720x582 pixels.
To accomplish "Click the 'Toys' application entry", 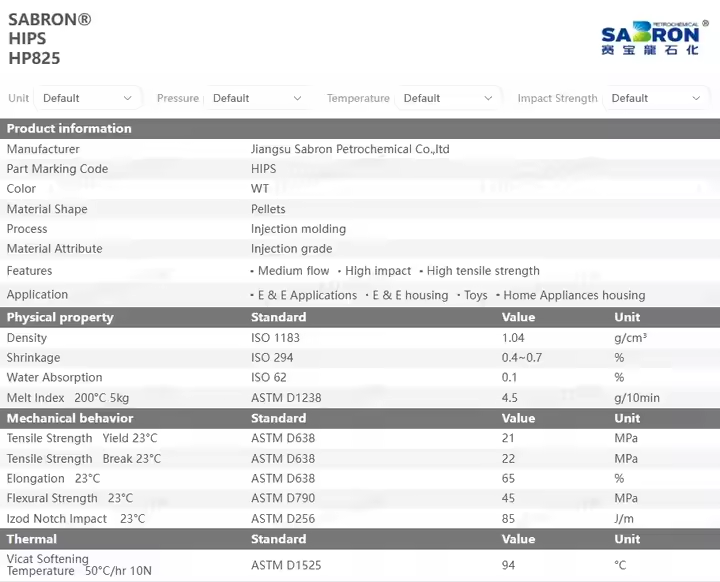I will pos(476,295).
